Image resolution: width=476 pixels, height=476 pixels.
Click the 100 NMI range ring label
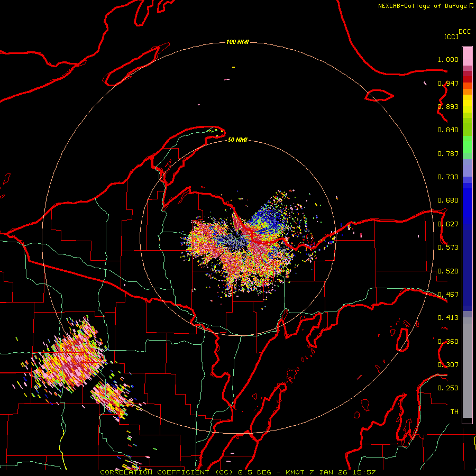237,42
